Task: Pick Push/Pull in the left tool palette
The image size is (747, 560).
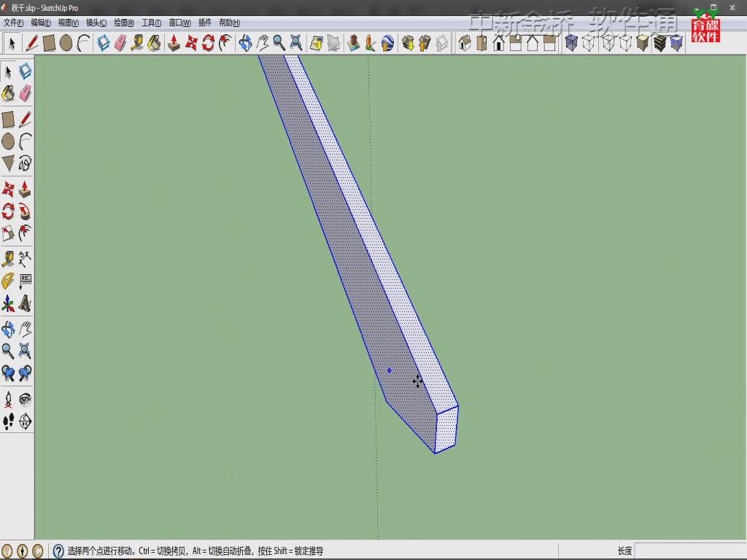Action: [x=26, y=190]
